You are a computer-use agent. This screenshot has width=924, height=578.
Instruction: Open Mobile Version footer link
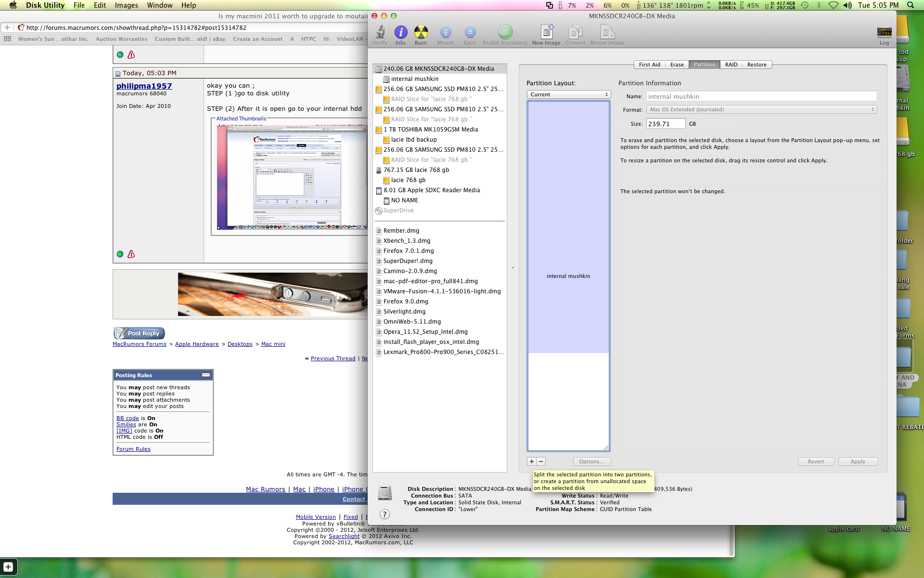point(316,517)
